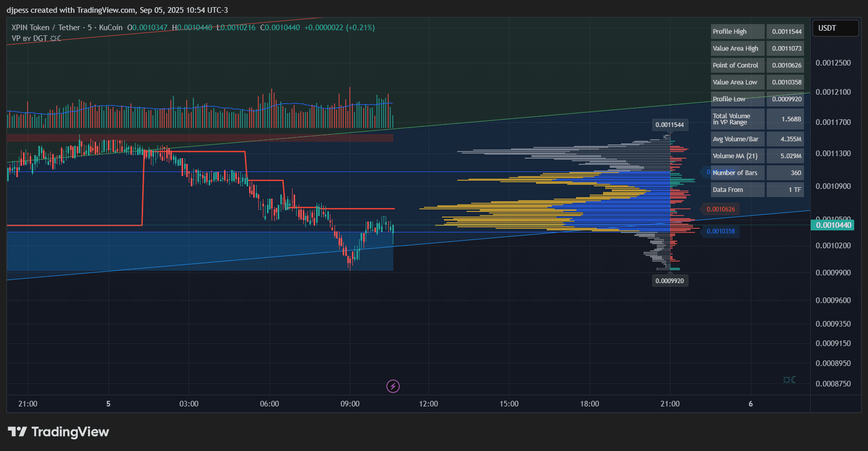Viewport: 868px width, 451px height.
Task: Click the 0.0010626 value in the stats table
Action: 785,65
